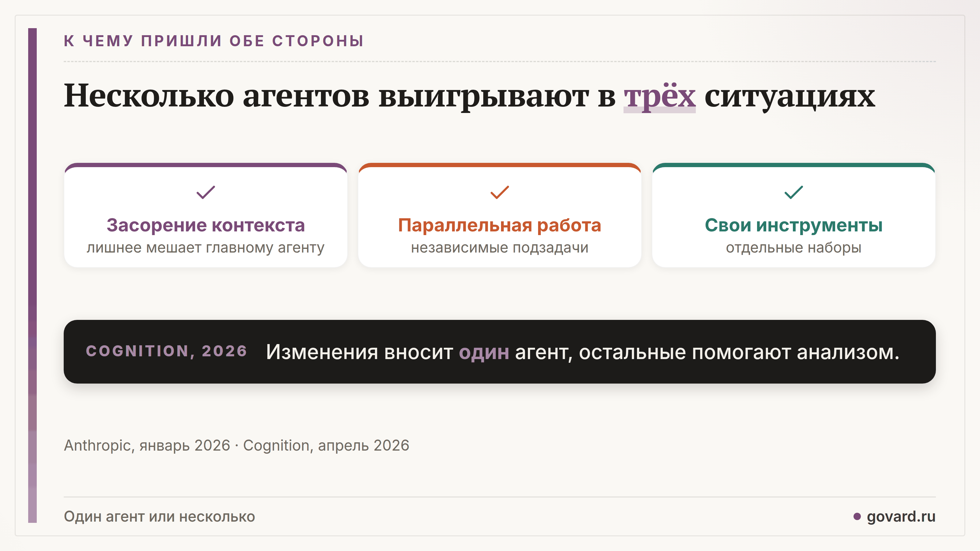Click the subtitle независимые подзадачи

pos(499,248)
